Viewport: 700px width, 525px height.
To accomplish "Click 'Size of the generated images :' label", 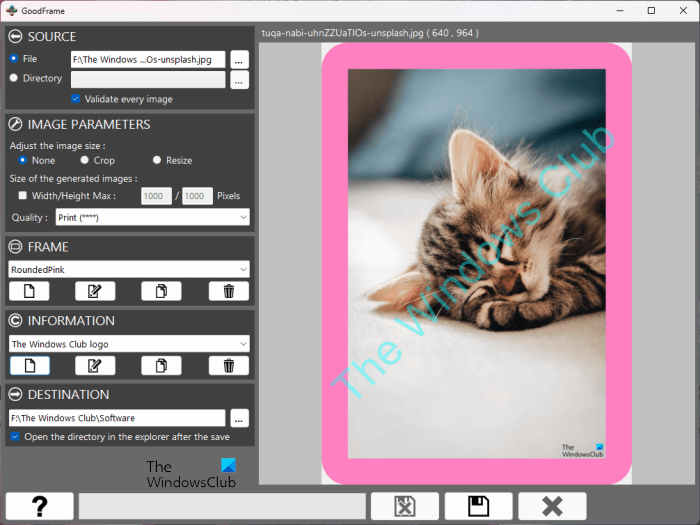I will click(x=74, y=179).
